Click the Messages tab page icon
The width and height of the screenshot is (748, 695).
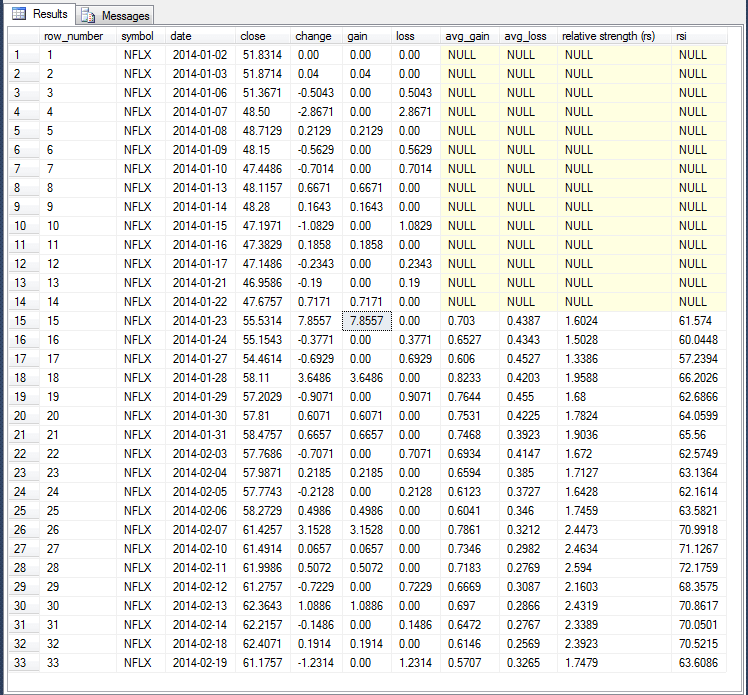click(x=88, y=16)
